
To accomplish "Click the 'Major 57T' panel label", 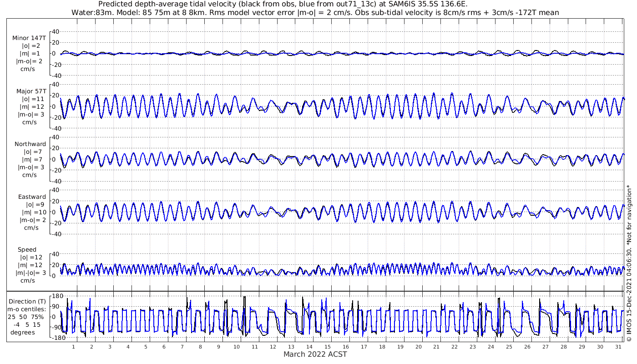I will click(x=31, y=91).
